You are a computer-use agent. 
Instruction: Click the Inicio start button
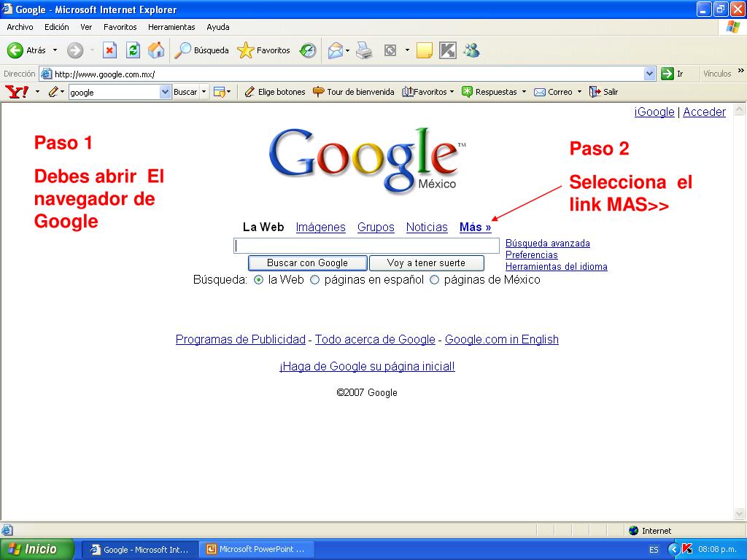[36, 549]
